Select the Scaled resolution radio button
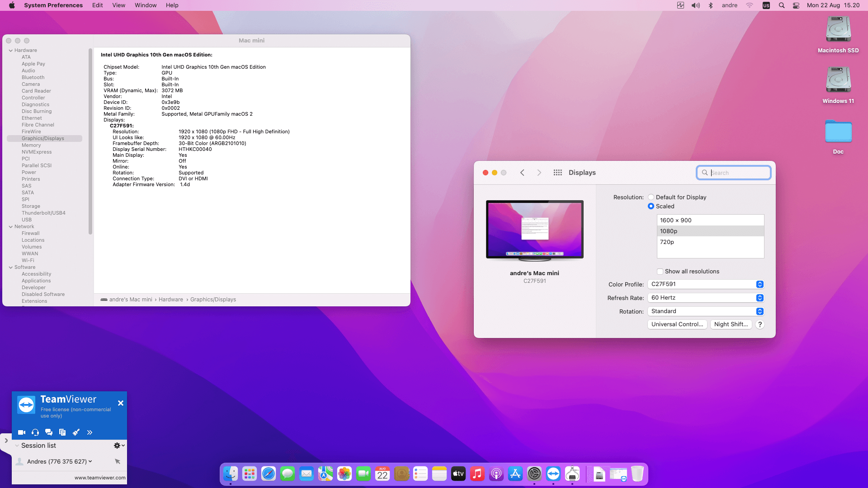The width and height of the screenshot is (868, 488). (651, 206)
